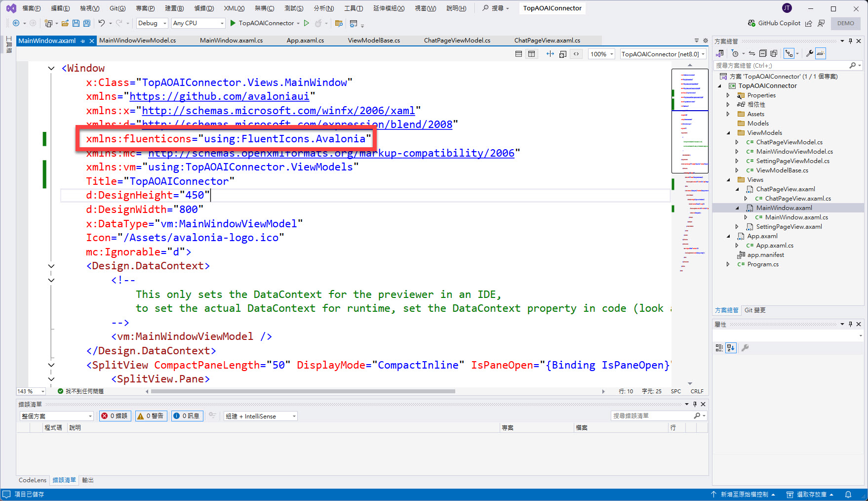868x501 pixels.
Task: Click the DEMO button
Action: point(845,23)
